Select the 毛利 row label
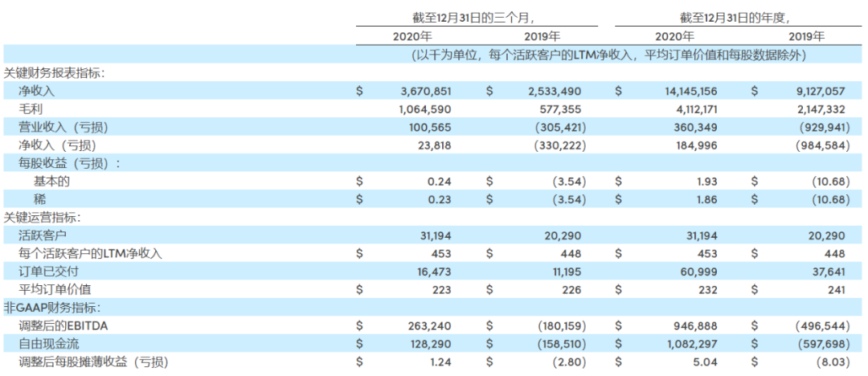 (29, 109)
